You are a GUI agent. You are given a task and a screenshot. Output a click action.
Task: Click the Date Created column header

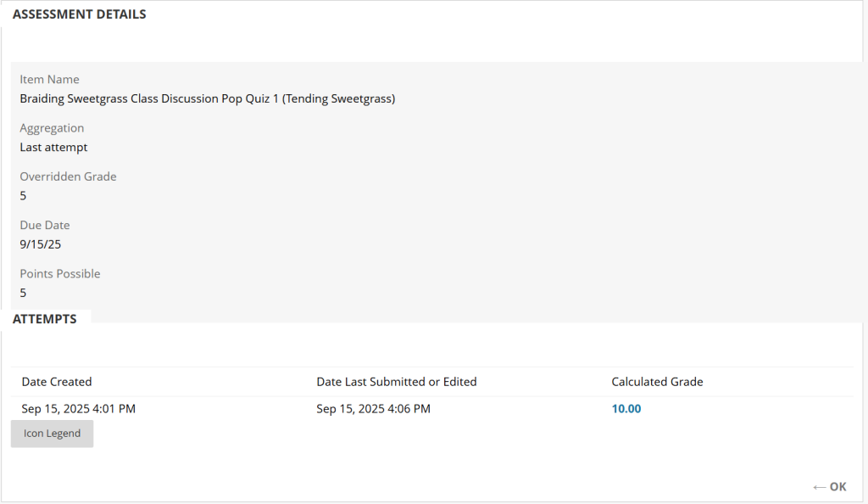[57, 382]
